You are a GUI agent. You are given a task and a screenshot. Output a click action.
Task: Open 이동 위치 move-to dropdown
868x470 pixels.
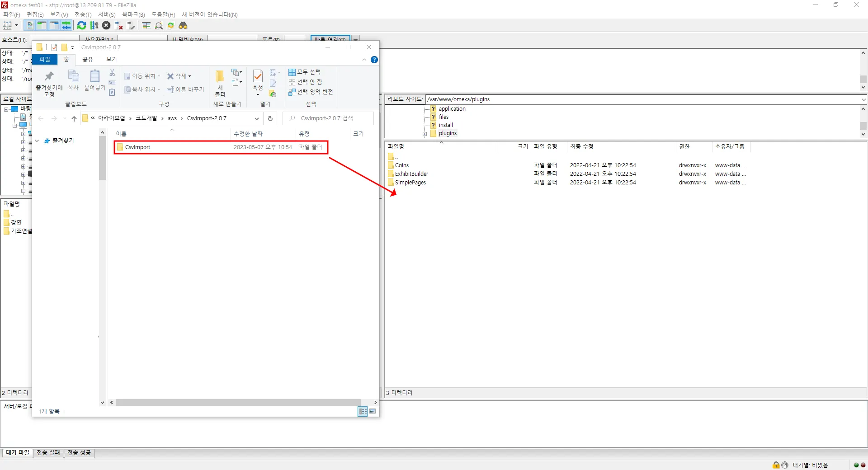click(142, 76)
